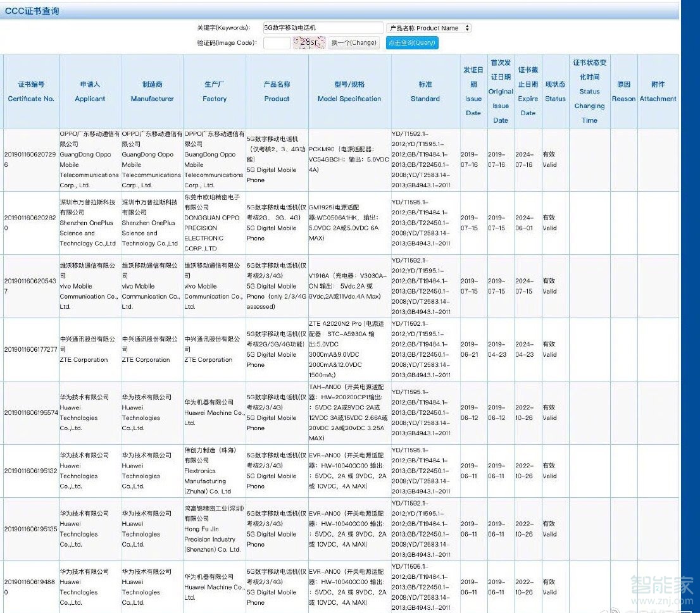This screenshot has height=613, width=700.
Task: Select the Status Changing Time column header
Action: 589,92
